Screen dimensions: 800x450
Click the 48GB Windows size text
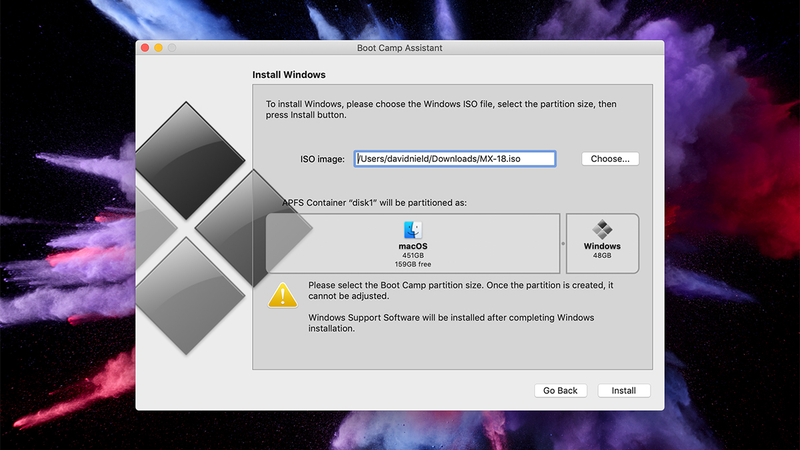click(x=602, y=256)
